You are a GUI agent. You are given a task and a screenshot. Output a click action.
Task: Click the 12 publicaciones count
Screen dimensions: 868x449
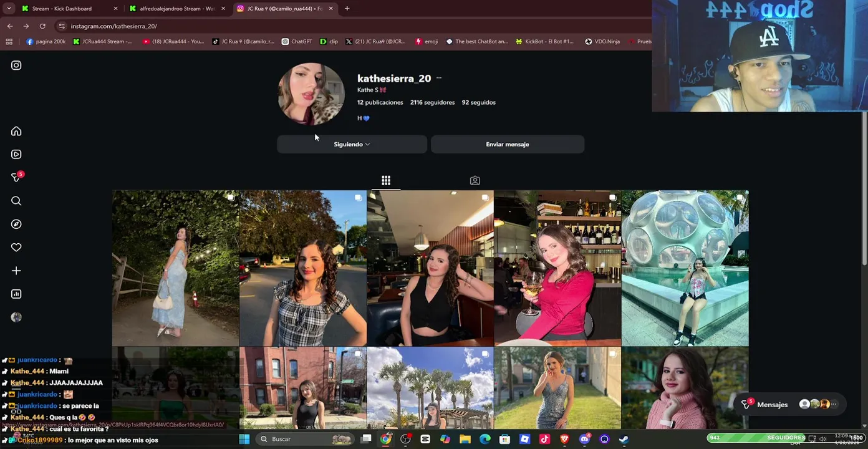point(380,102)
